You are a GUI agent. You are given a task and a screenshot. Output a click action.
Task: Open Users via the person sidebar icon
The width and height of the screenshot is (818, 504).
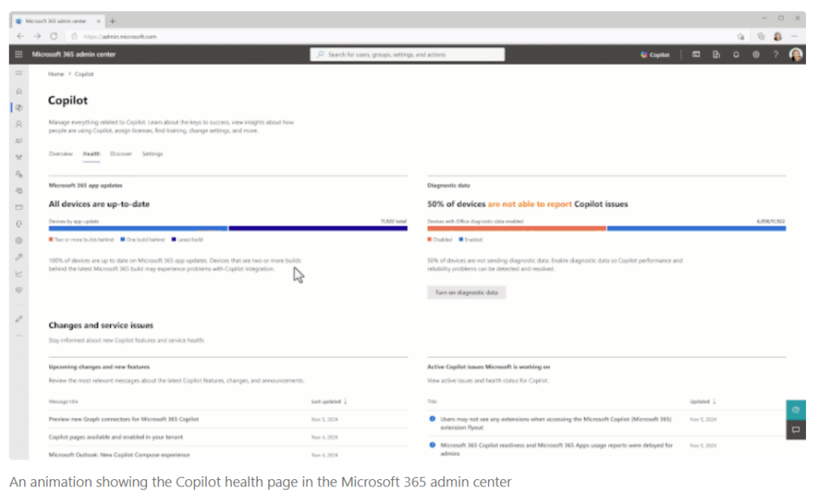(x=19, y=124)
